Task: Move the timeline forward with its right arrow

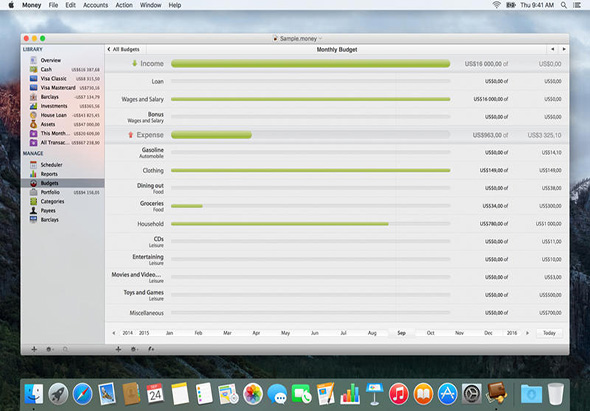Action: (x=528, y=333)
